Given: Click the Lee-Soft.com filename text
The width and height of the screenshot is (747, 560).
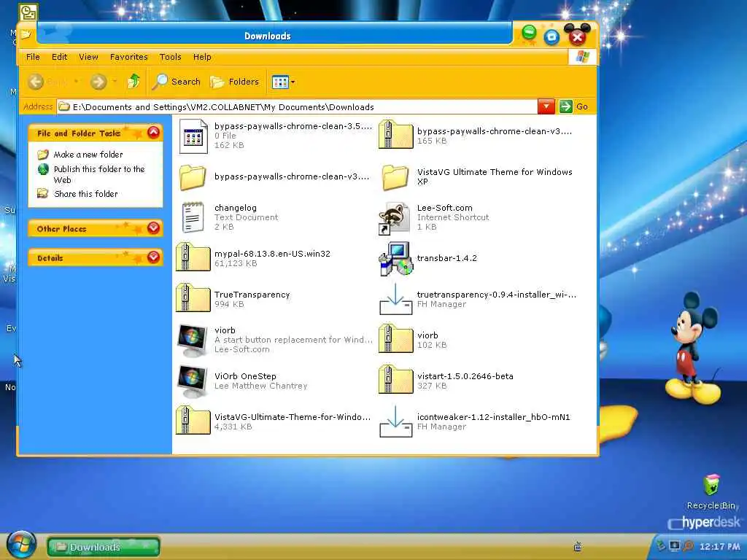Looking at the screenshot, I should pyautogui.click(x=444, y=208).
